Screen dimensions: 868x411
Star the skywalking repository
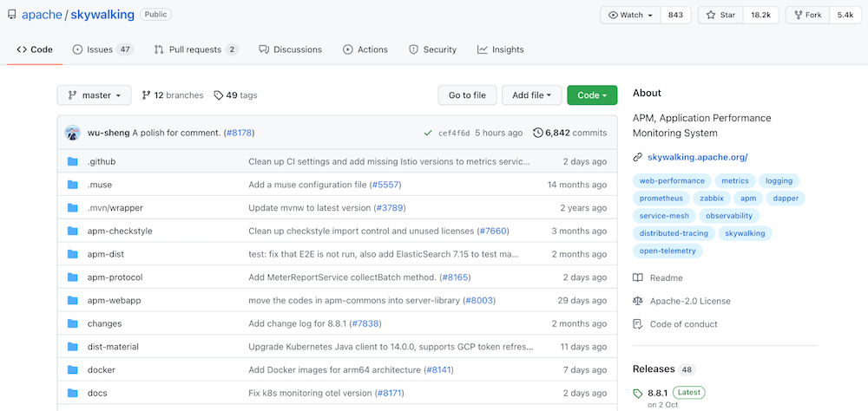[x=720, y=15]
